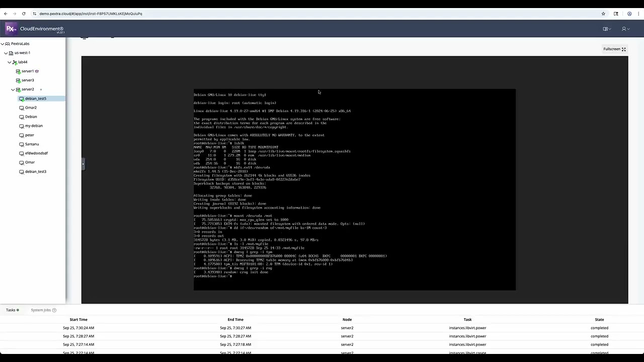This screenshot has width=644, height=362.
Task: Select the debian_test3 instance label
Action: (x=35, y=171)
